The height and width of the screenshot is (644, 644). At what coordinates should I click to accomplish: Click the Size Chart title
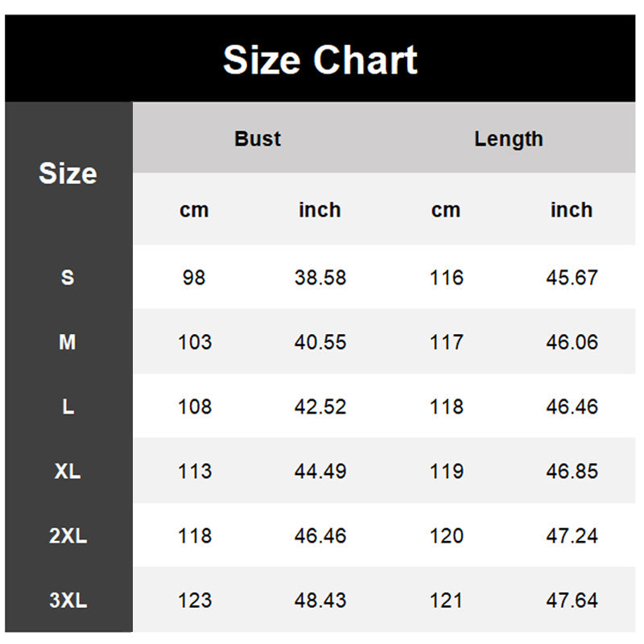[x=320, y=60]
